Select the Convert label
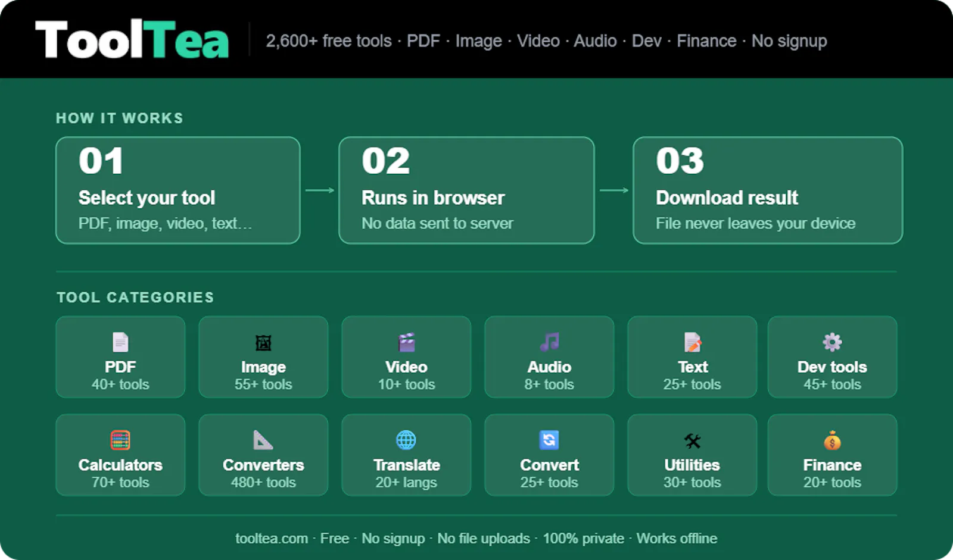The height and width of the screenshot is (560, 953). pyautogui.click(x=549, y=465)
